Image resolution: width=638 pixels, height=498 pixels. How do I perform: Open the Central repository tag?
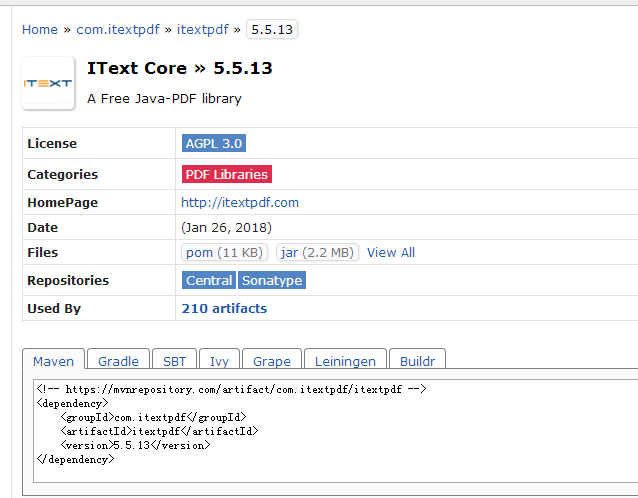coord(209,280)
